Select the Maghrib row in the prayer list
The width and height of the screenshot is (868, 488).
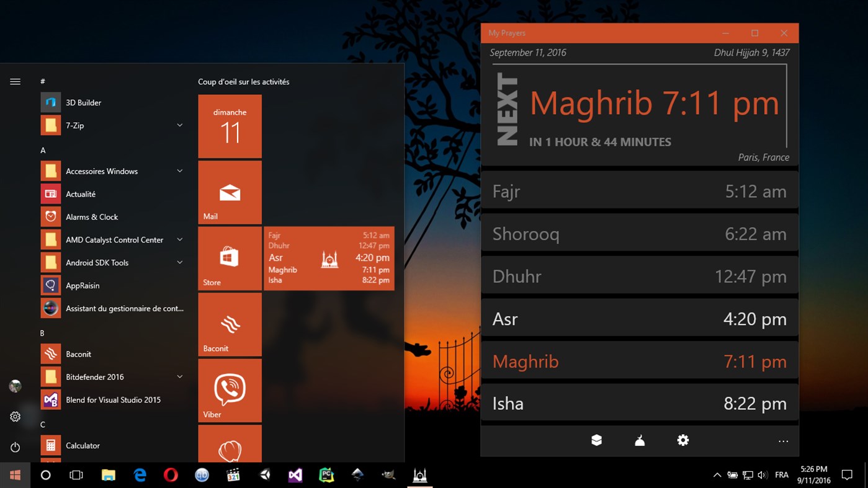pos(639,361)
